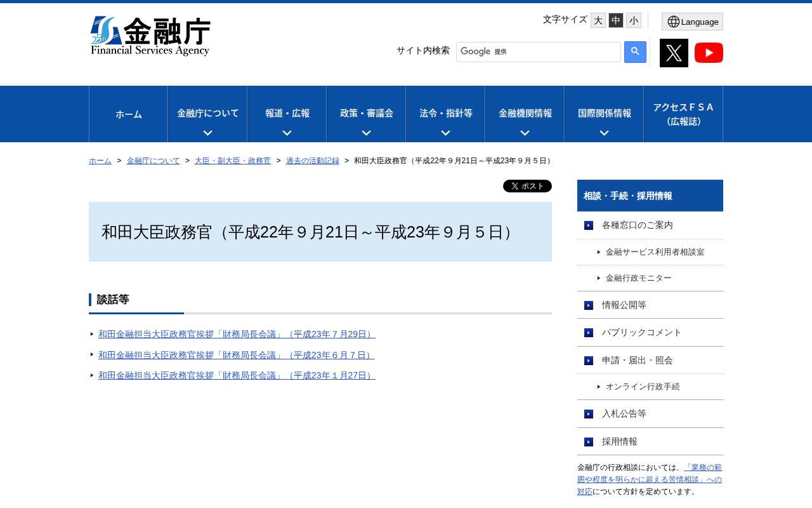Open 採用情報 in sidebar
The image size is (812, 508).
click(650, 441)
